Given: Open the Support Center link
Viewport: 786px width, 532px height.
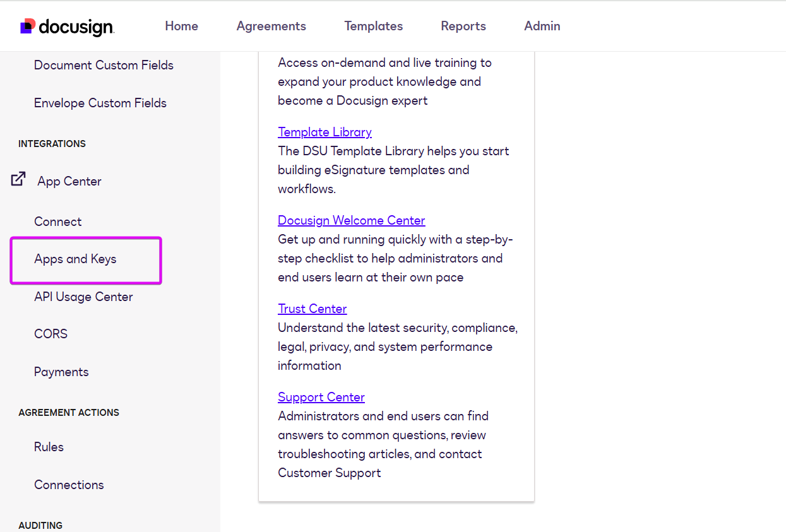Looking at the screenshot, I should [321, 397].
